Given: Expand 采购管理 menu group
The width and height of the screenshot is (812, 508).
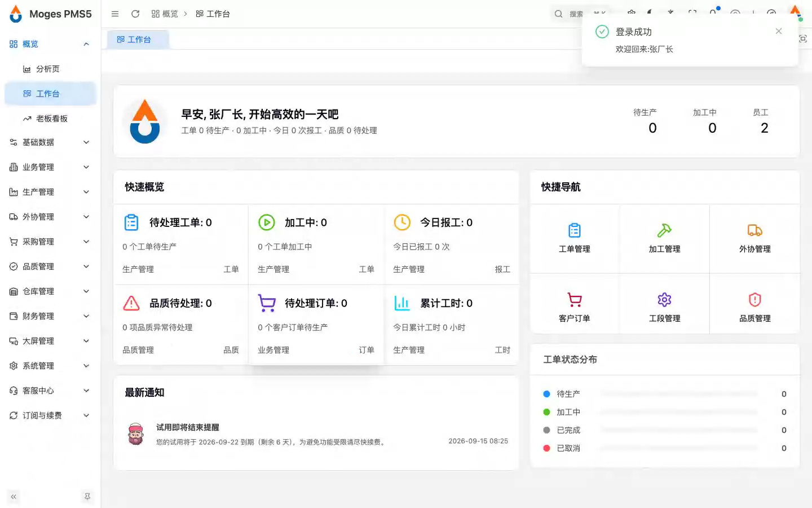Looking at the screenshot, I should tap(50, 242).
